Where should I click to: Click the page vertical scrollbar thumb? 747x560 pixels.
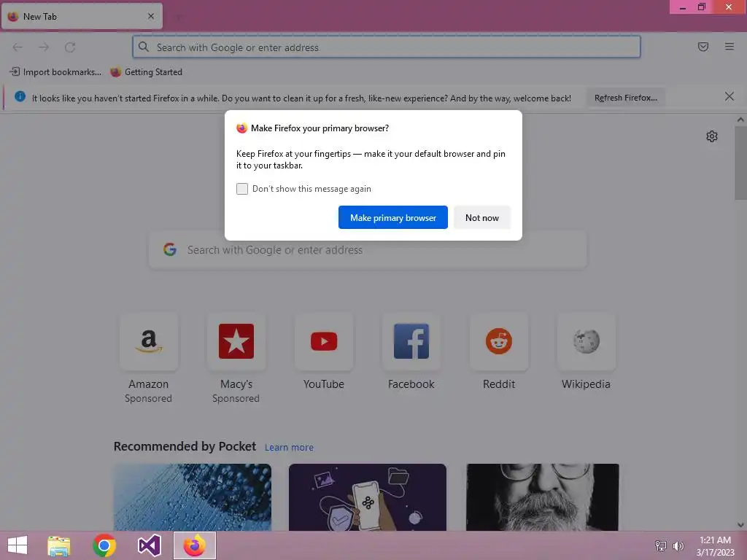pos(740,163)
